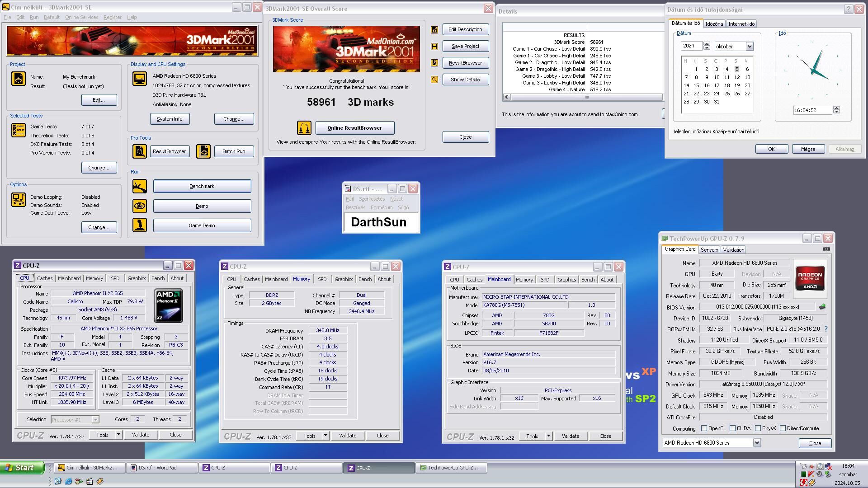Click the year 2024 spinner arrows
Screen dimensions: 868x488
[707, 46]
